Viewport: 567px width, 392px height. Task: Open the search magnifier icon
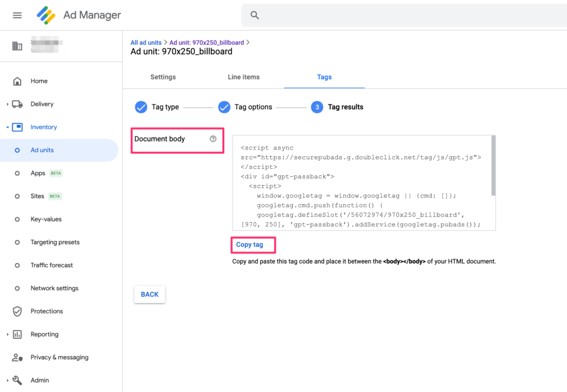[254, 15]
